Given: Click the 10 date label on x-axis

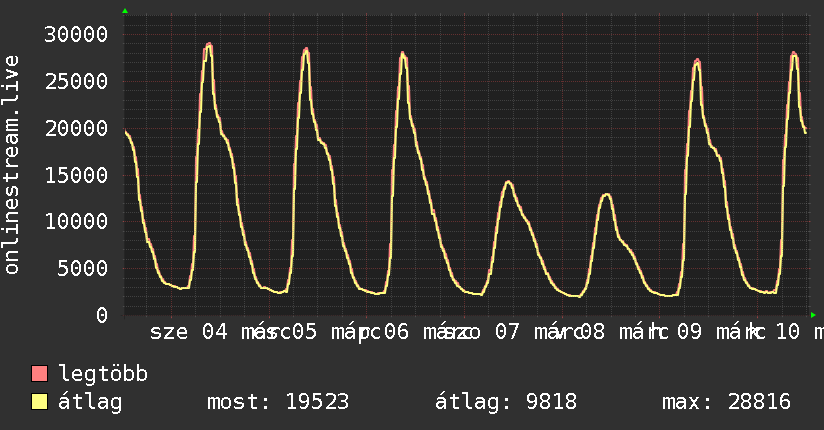Looking at the screenshot, I should coord(788,332).
